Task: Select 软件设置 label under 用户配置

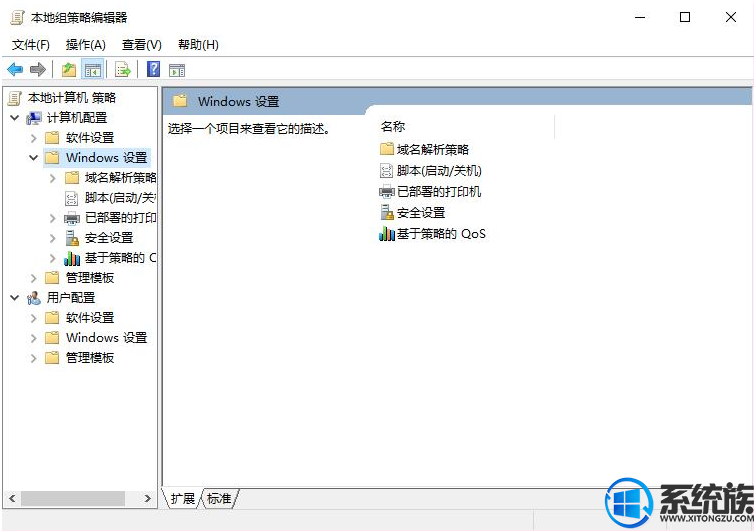Action: click(x=90, y=318)
